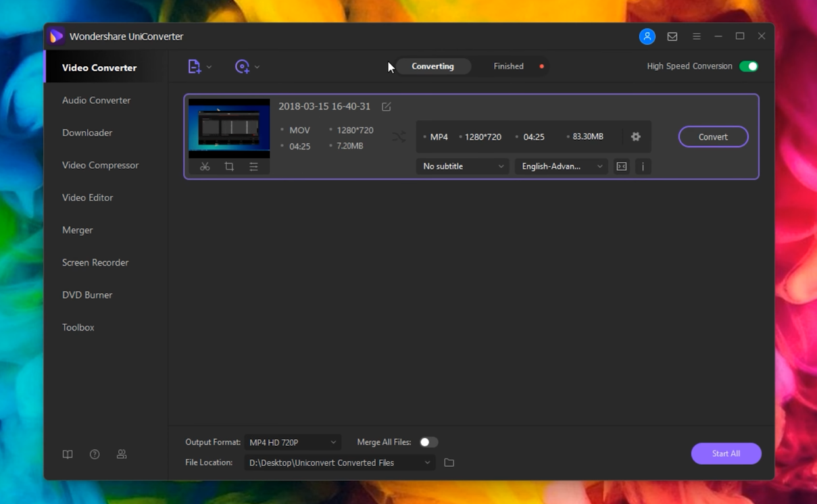Minimize the UniConverter window
Screen dimensions: 817x504
coord(718,36)
